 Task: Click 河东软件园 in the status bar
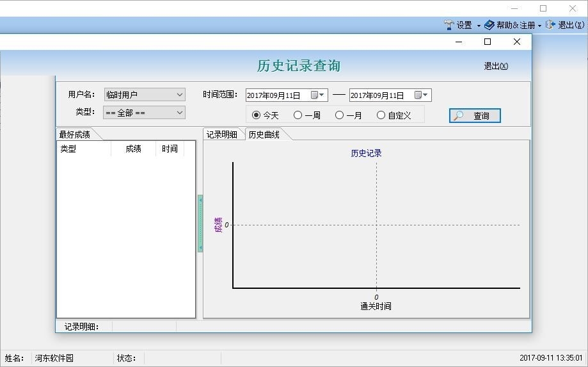[x=54, y=358]
